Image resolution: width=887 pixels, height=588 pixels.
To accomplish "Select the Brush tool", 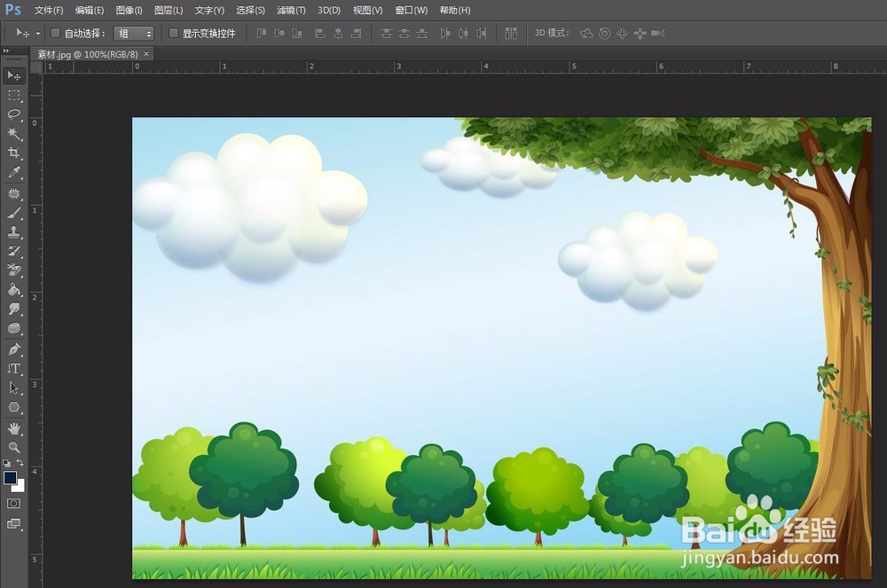I will click(x=13, y=213).
